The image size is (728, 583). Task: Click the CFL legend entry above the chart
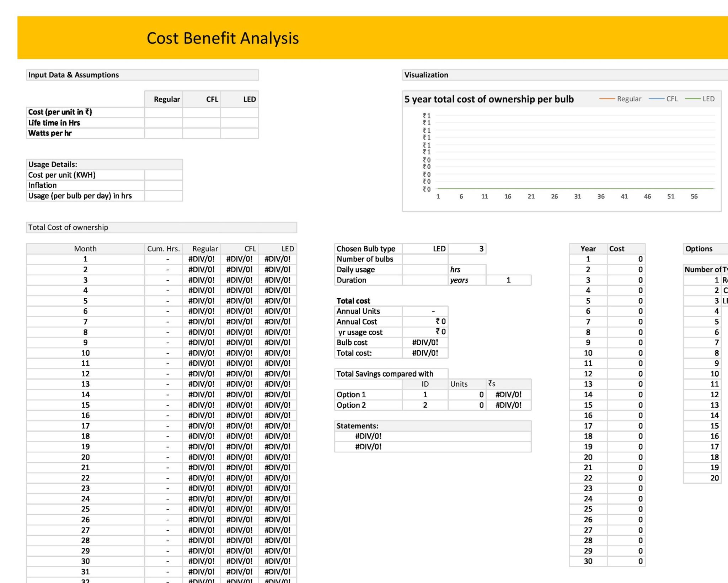(671, 99)
